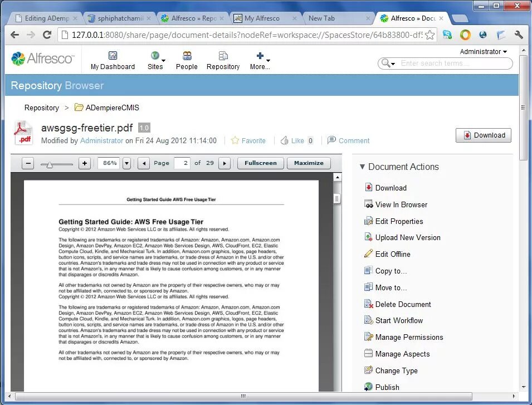Choose Delete Document action
This screenshot has height=405, width=532.
398,304
